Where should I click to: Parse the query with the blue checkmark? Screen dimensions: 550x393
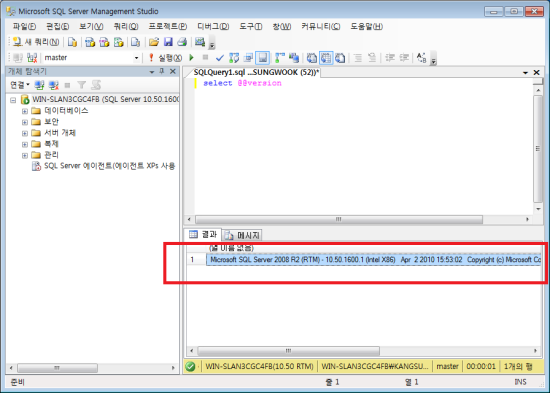tap(220, 58)
